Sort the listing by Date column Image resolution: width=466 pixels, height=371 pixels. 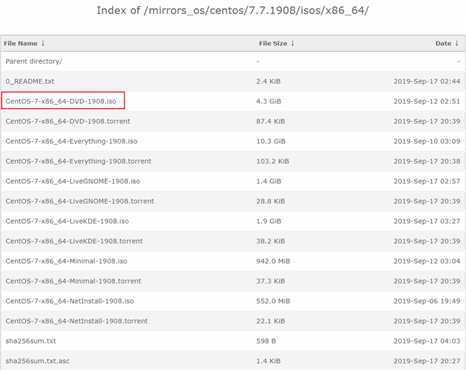point(443,44)
